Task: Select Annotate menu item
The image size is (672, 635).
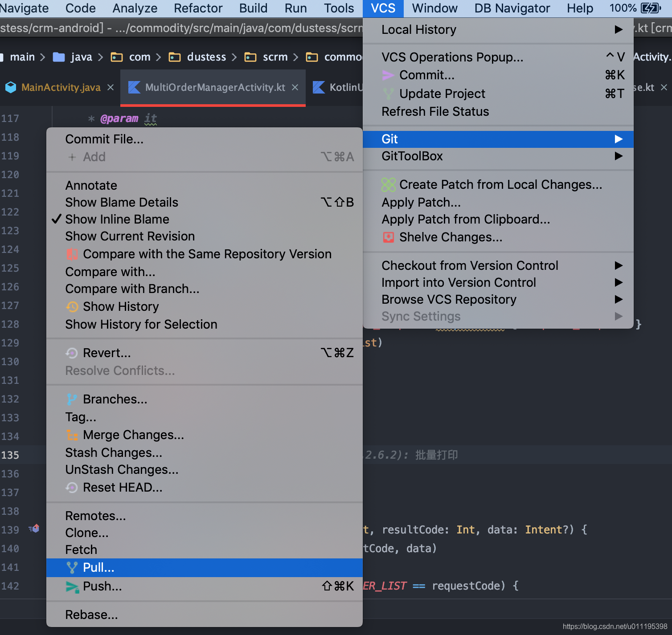Action: click(204, 185)
